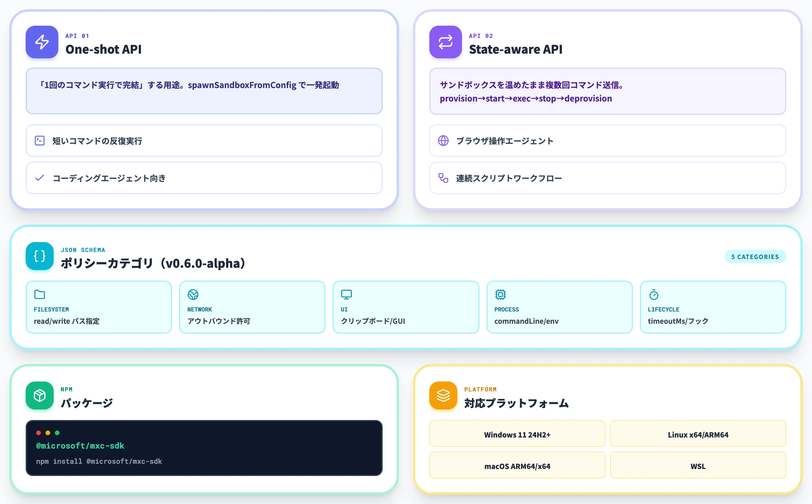Click the PLATFORM label

[480, 389]
